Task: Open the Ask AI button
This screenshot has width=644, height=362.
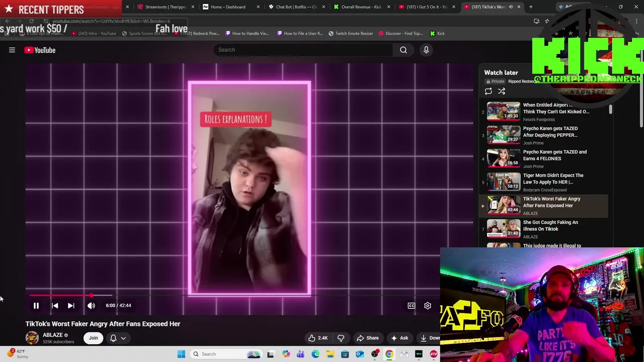Action: [x=399, y=338]
